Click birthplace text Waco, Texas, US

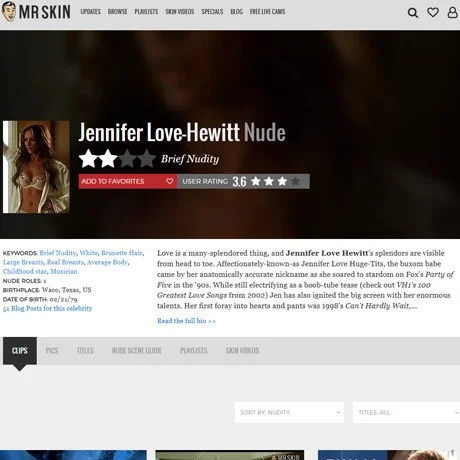coord(66,290)
